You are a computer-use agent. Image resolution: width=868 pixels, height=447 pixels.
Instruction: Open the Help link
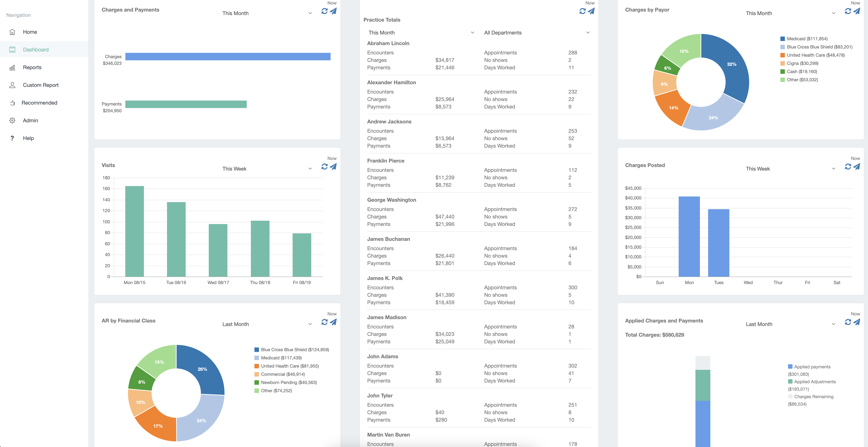[28, 138]
